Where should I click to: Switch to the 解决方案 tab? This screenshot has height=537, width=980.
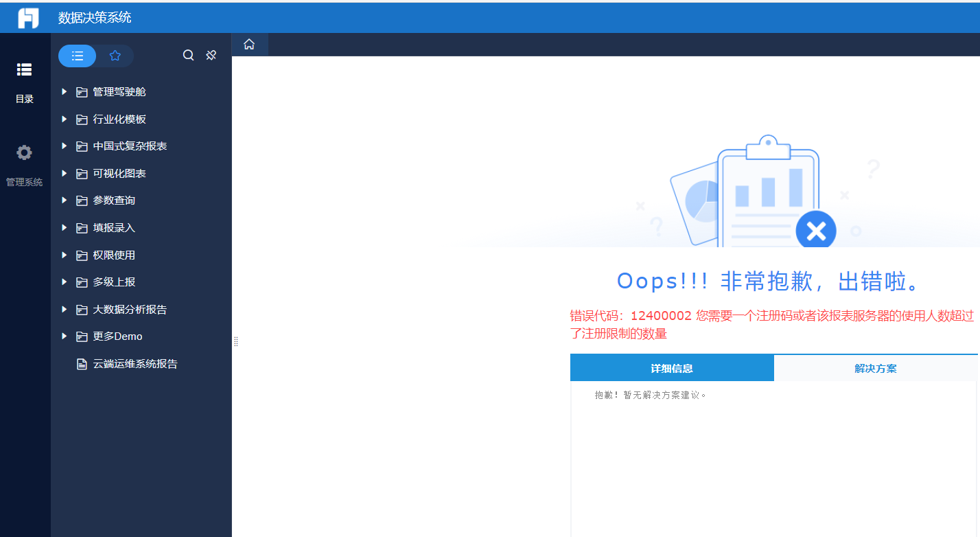(876, 368)
